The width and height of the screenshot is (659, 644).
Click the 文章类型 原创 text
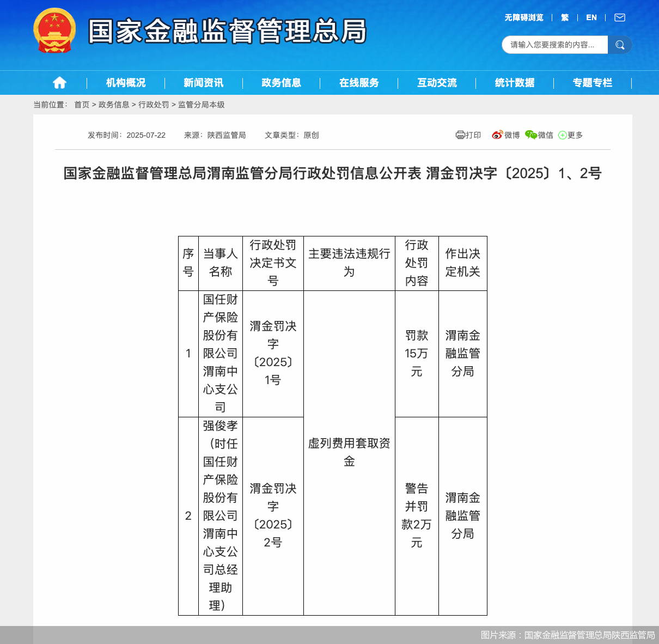coord(292,135)
